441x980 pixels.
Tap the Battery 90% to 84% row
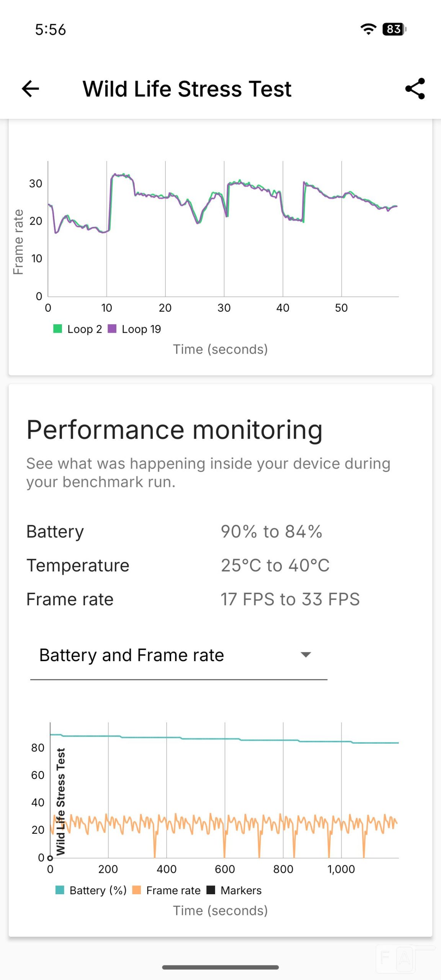(174, 532)
